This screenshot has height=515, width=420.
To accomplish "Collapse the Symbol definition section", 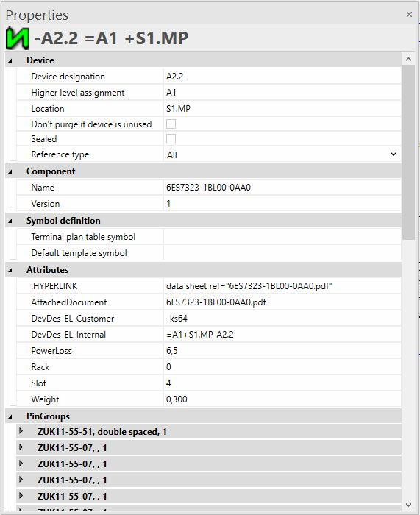I will (10, 221).
